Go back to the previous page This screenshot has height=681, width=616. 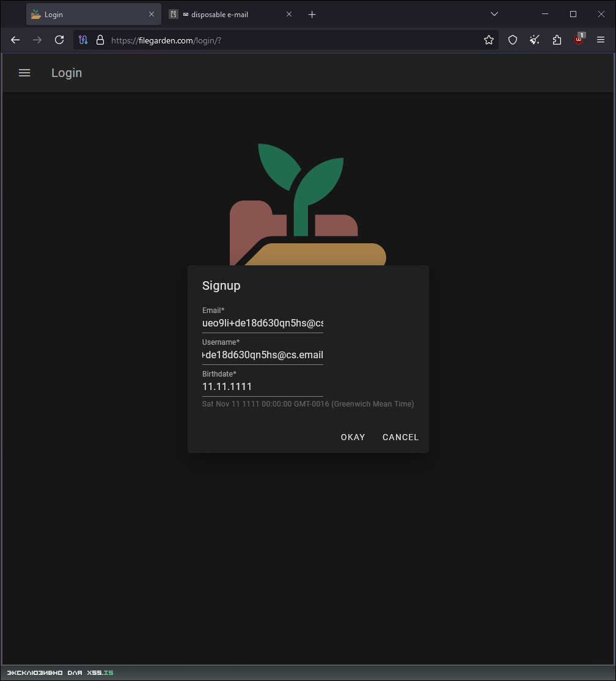tap(15, 40)
